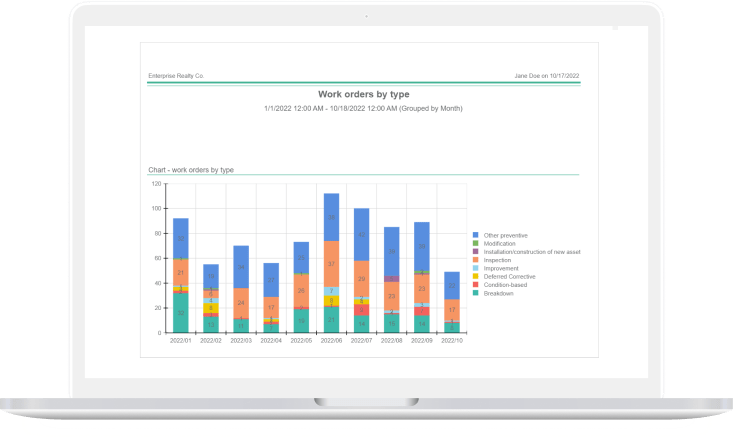Click the purple Installation/construction legend swatch
Viewport: 733px width, 438px height.
tap(475, 251)
